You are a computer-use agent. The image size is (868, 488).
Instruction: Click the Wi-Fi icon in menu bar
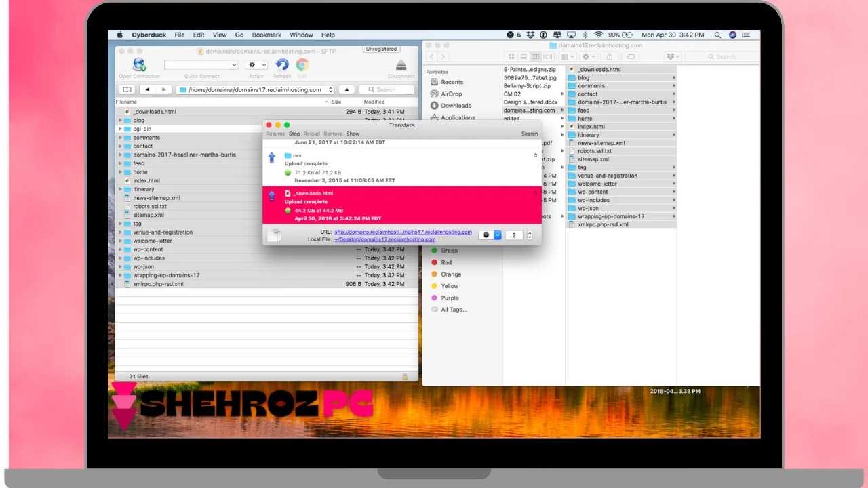point(599,35)
